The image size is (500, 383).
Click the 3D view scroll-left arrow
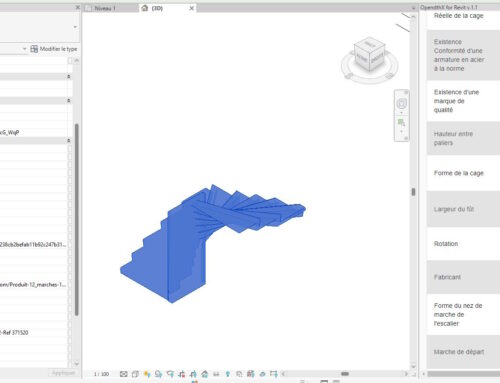284,374
